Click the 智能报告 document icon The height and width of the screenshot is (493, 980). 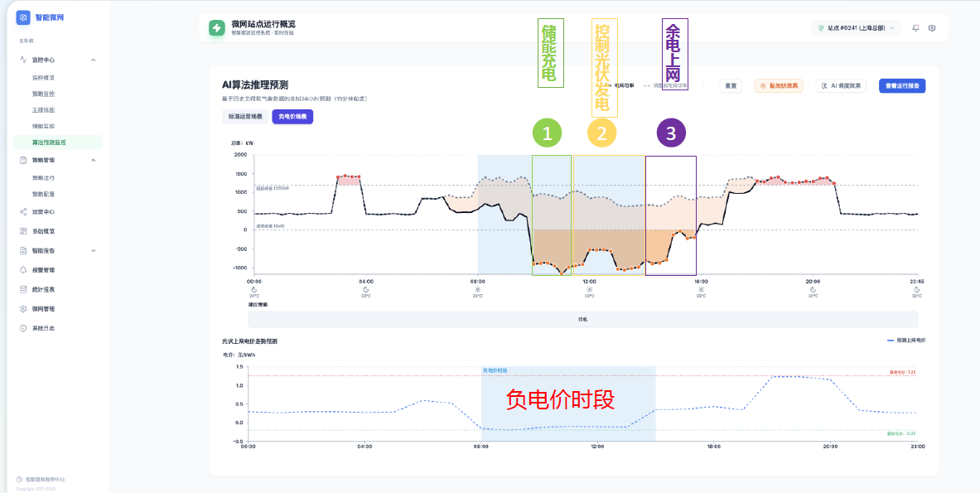tap(23, 250)
